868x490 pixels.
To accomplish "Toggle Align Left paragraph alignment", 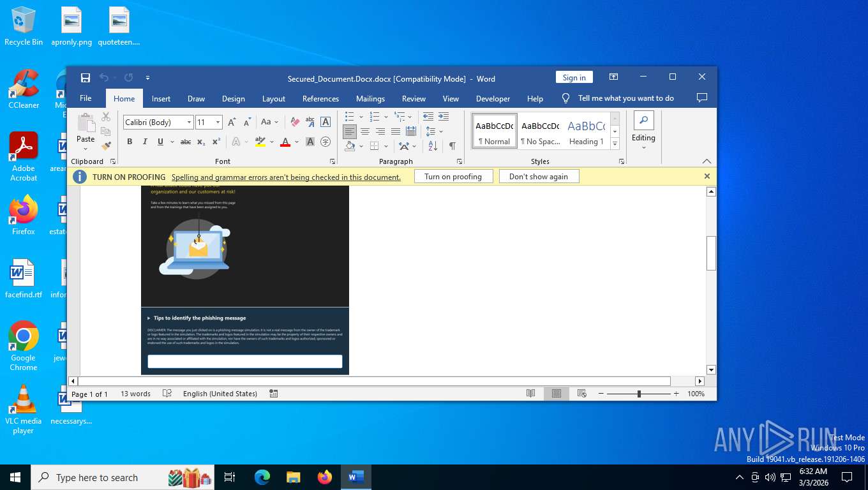I will (350, 131).
